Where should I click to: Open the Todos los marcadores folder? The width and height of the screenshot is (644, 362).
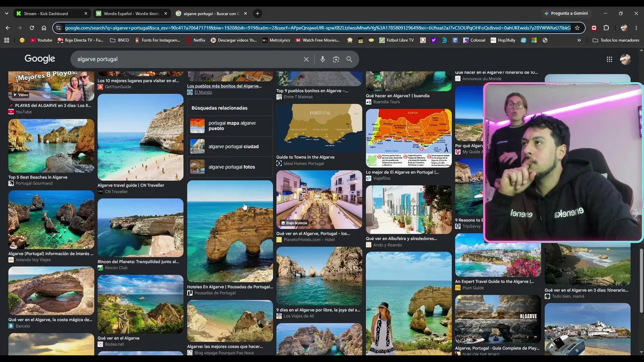(616, 40)
